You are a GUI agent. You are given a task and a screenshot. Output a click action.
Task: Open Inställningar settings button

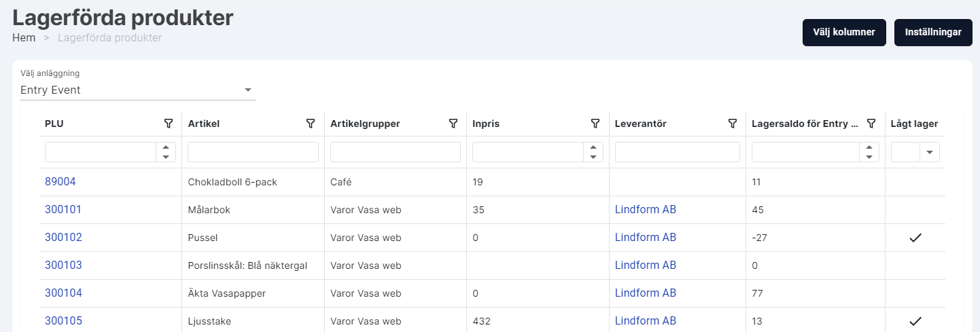pos(933,33)
